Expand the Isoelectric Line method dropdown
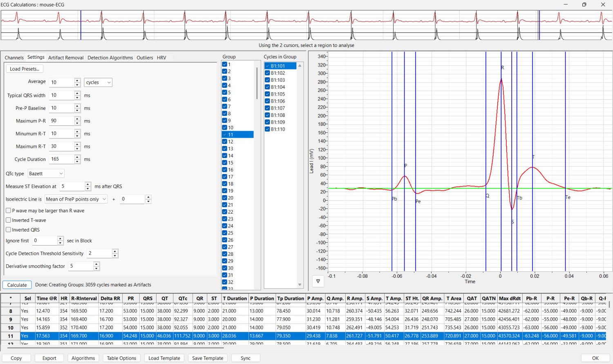The width and height of the screenshot is (613, 364). point(76,199)
